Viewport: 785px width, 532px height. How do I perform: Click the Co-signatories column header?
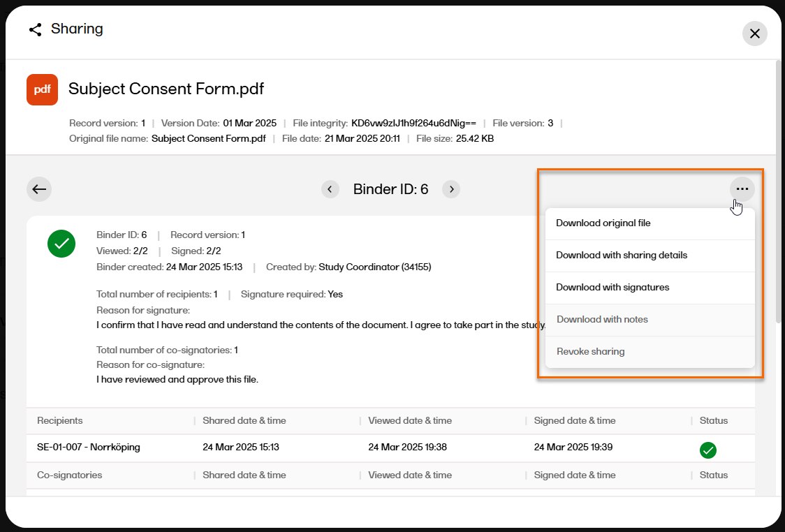[69, 475]
